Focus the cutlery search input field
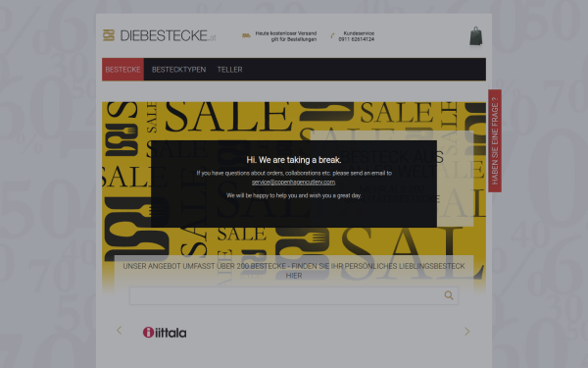Screen dimensions: 588x368 coord(294,295)
